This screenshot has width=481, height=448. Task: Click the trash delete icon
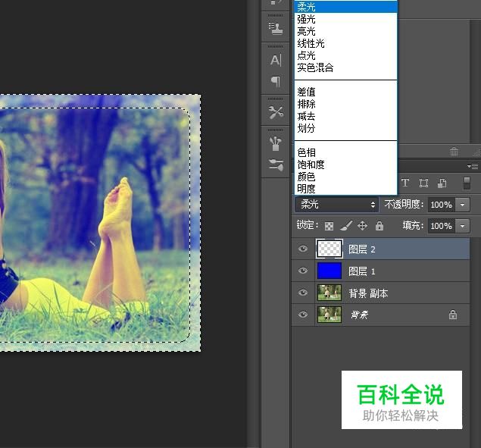point(454,151)
